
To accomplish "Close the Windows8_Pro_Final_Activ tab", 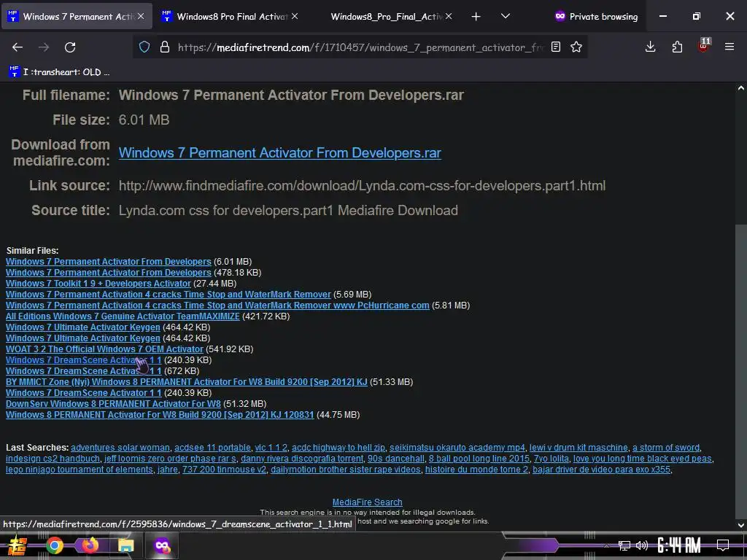I will [x=449, y=16].
